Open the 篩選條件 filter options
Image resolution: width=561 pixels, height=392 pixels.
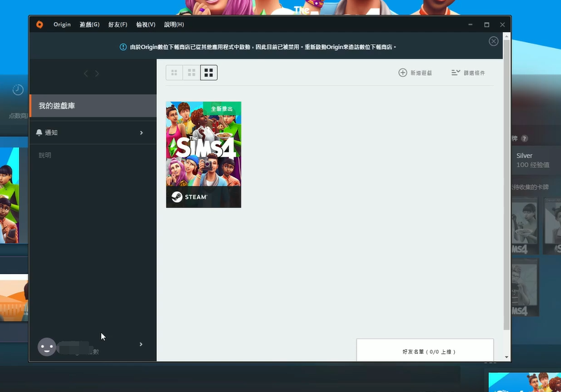click(x=468, y=72)
